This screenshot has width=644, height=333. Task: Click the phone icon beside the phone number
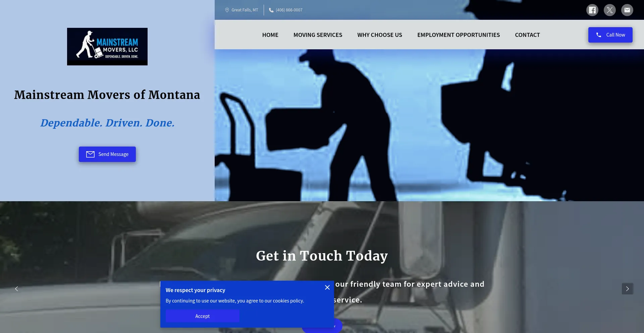tap(271, 10)
